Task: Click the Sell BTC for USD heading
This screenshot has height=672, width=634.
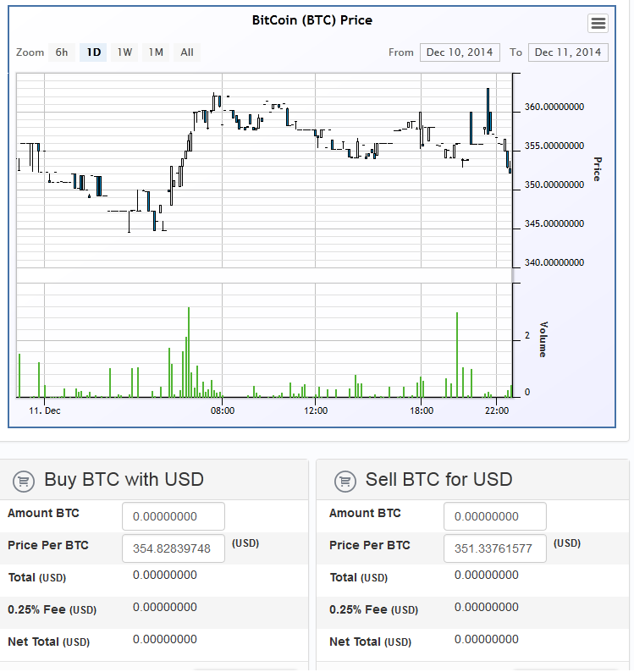Action: tap(438, 480)
